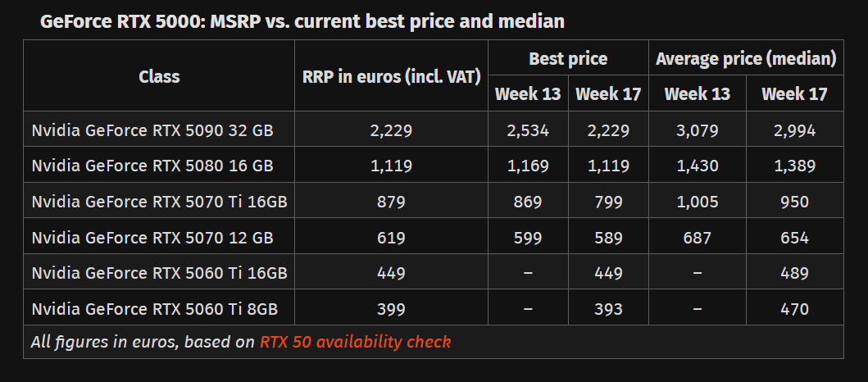
Task: Click the Class column header
Action: click(x=159, y=76)
